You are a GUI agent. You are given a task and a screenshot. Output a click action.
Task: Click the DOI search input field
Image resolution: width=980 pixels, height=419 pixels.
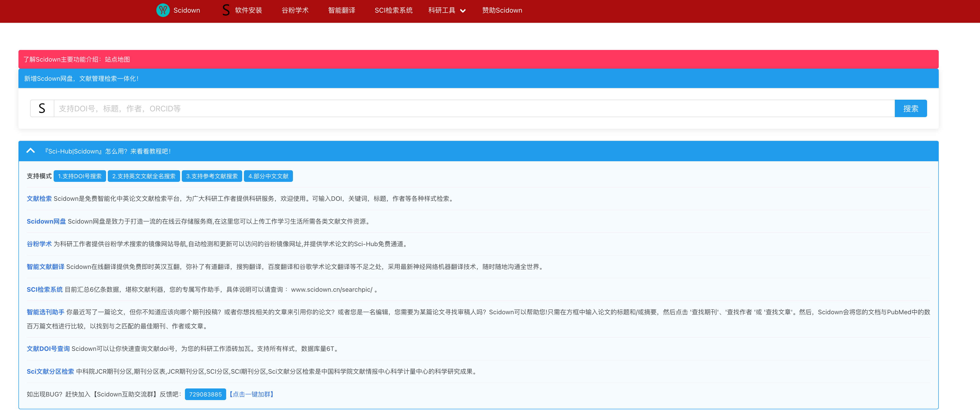[457, 108]
